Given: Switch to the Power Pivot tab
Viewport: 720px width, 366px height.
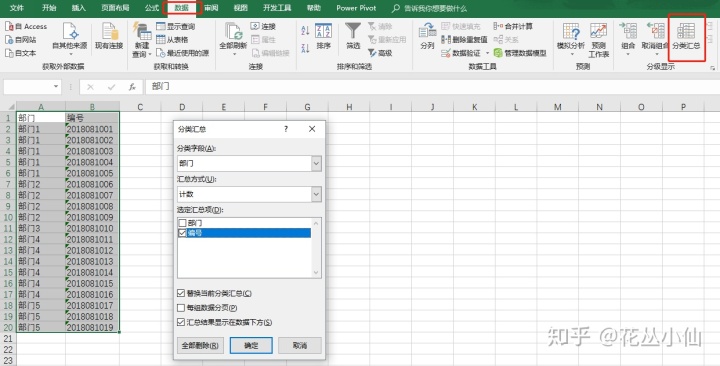Looking at the screenshot, I should click(x=356, y=8).
